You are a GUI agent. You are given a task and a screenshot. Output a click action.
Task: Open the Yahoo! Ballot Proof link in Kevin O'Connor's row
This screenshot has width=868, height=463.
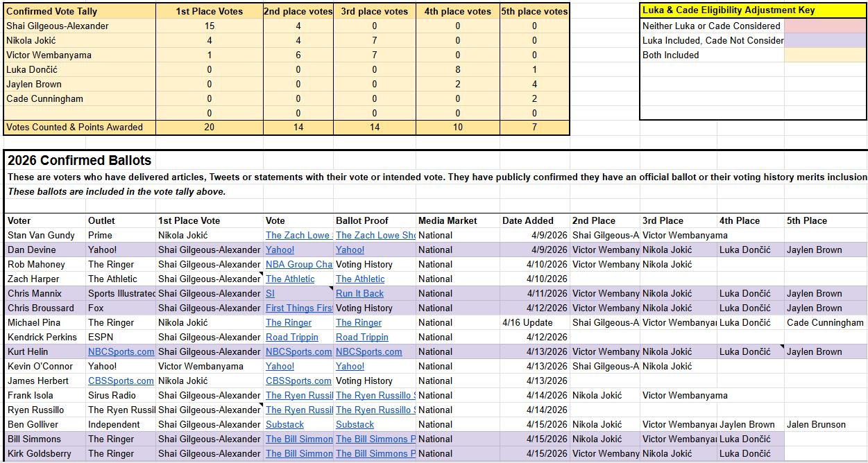click(350, 366)
